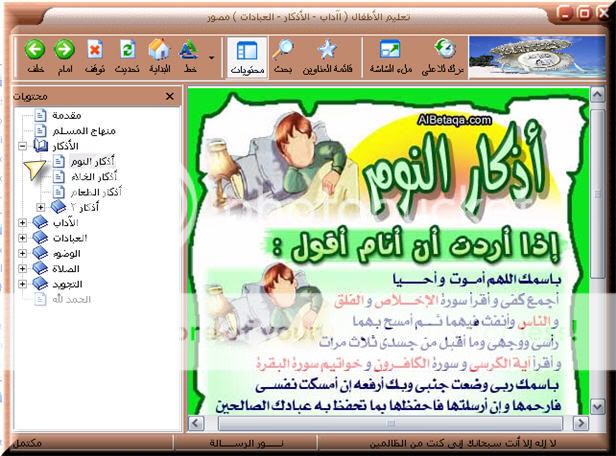Click the Refresh (تحديث) icon
The height and width of the screenshot is (456, 616).
point(127,50)
